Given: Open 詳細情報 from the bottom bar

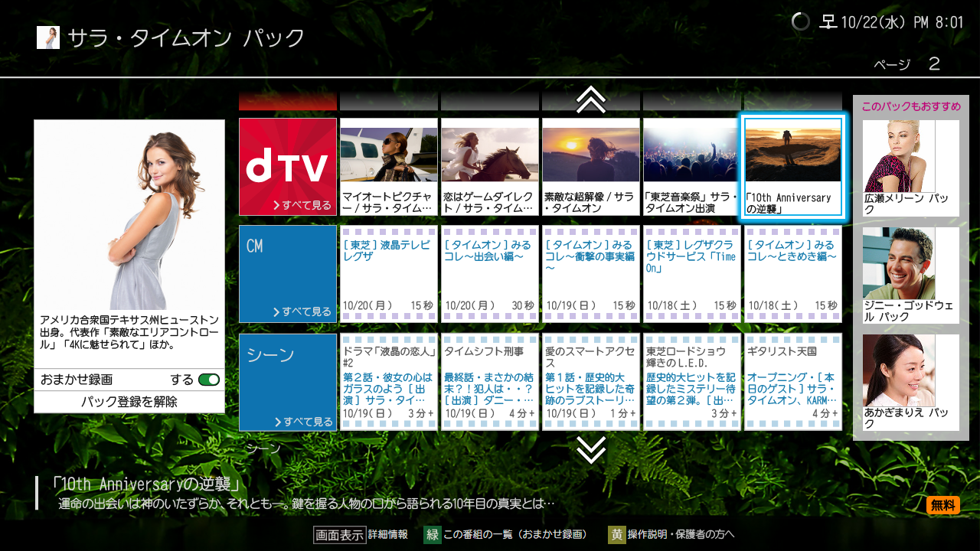Looking at the screenshot, I should [x=388, y=535].
